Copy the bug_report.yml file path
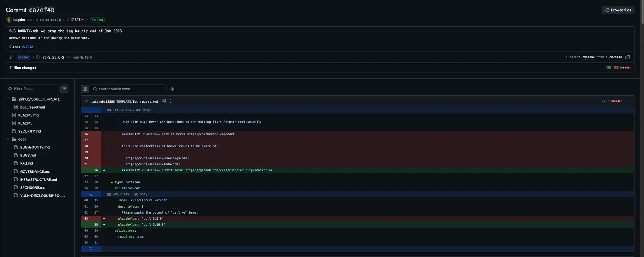Image resolution: width=644 pixels, height=257 pixels. click(164, 101)
